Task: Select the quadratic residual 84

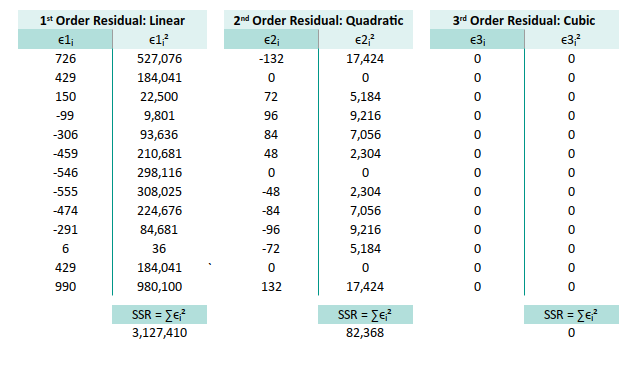Action: pos(271,135)
